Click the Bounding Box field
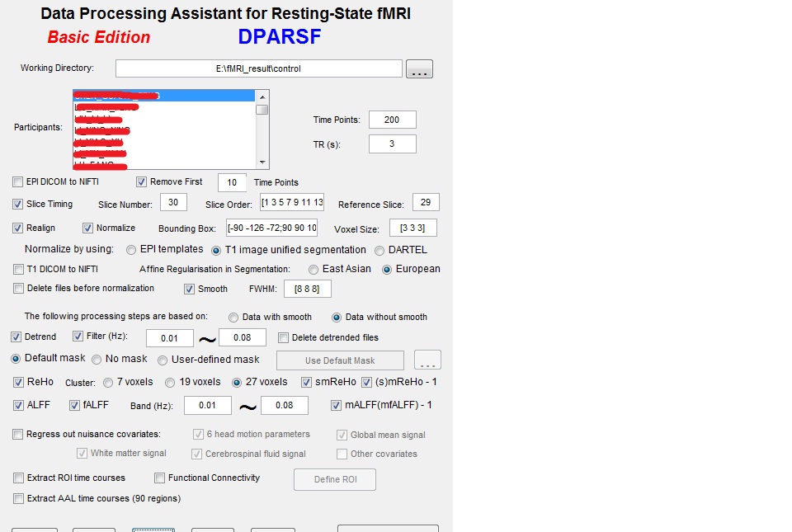 coord(271,228)
